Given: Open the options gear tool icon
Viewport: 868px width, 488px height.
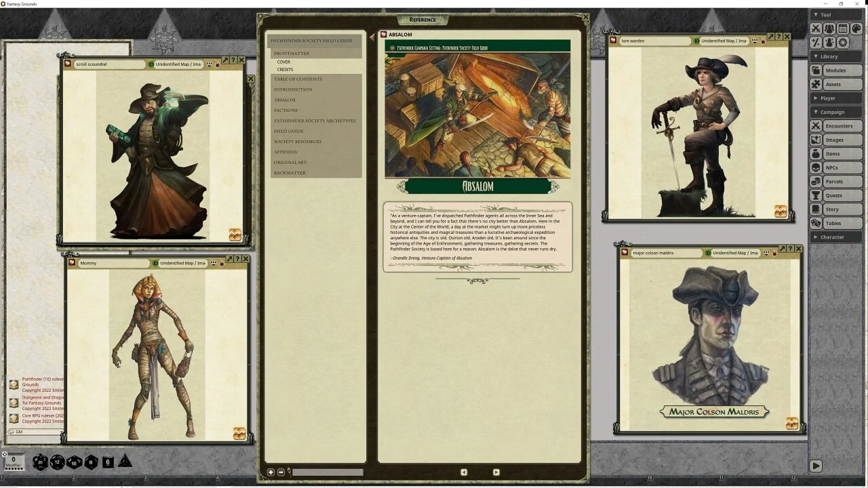Looking at the screenshot, I should tap(843, 42).
